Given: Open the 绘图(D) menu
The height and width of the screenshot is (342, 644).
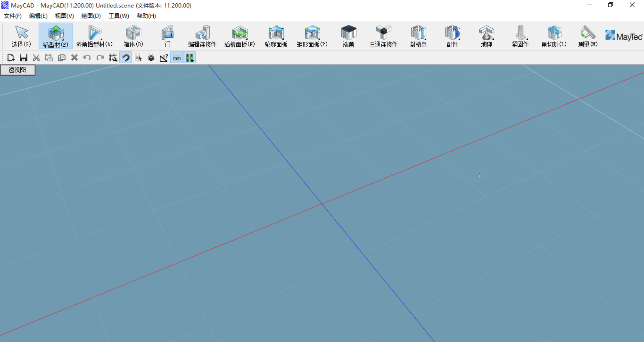Looking at the screenshot, I should 91,16.
